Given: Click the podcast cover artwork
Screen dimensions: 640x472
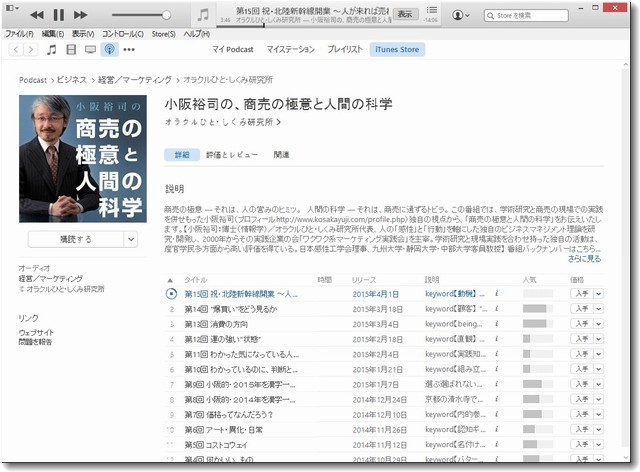Looking at the screenshot, I should 83,159.
